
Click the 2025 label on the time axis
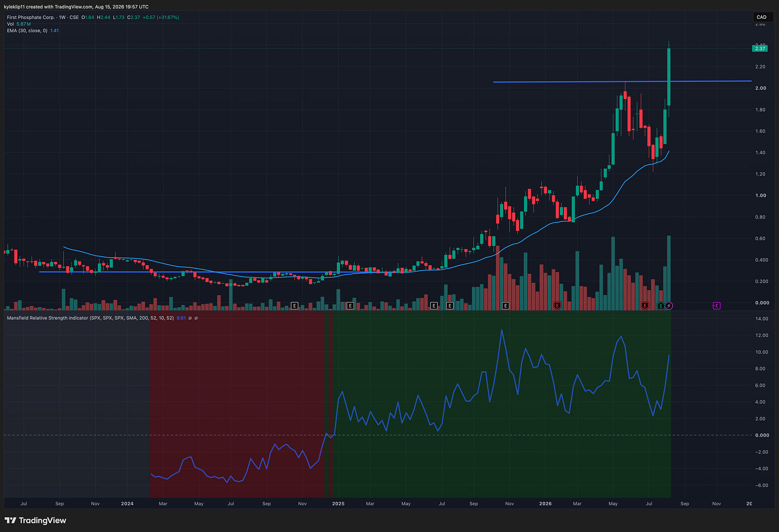click(x=338, y=504)
